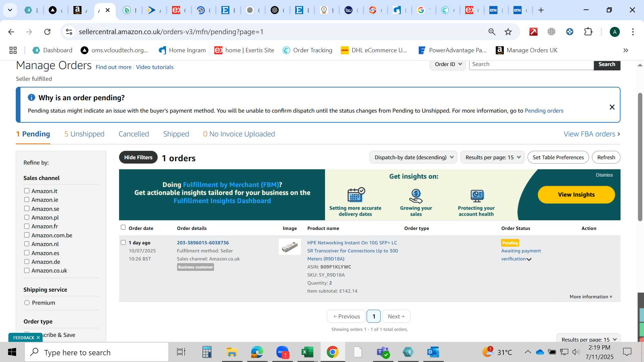Tick the Amazon.co.uk sales channel checkbox
The width and height of the screenshot is (644, 362).
pyautogui.click(x=27, y=270)
